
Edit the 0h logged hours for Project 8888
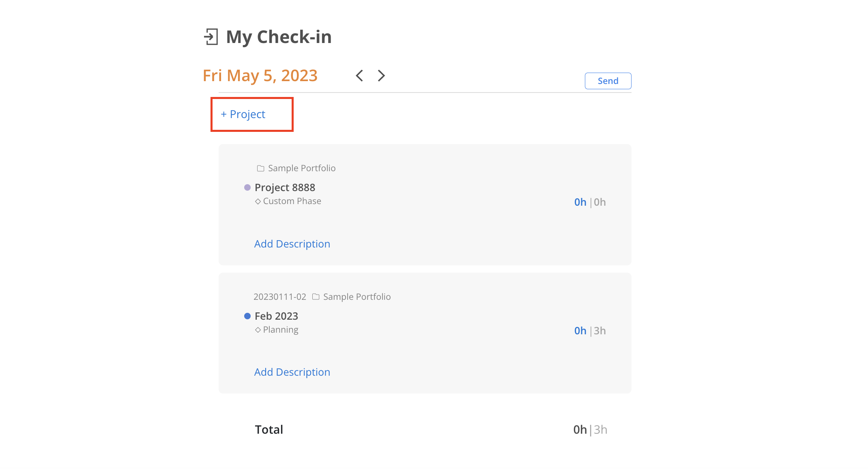[580, 202]
